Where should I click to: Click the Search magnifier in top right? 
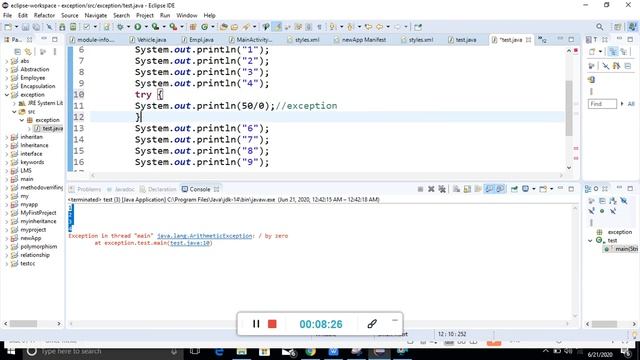[x=599, y=27]
